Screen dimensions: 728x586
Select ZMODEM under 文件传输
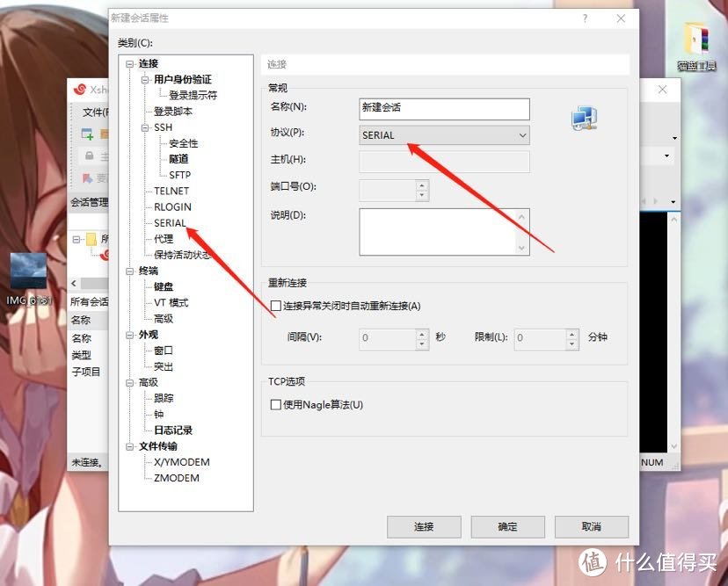[177, 478]
